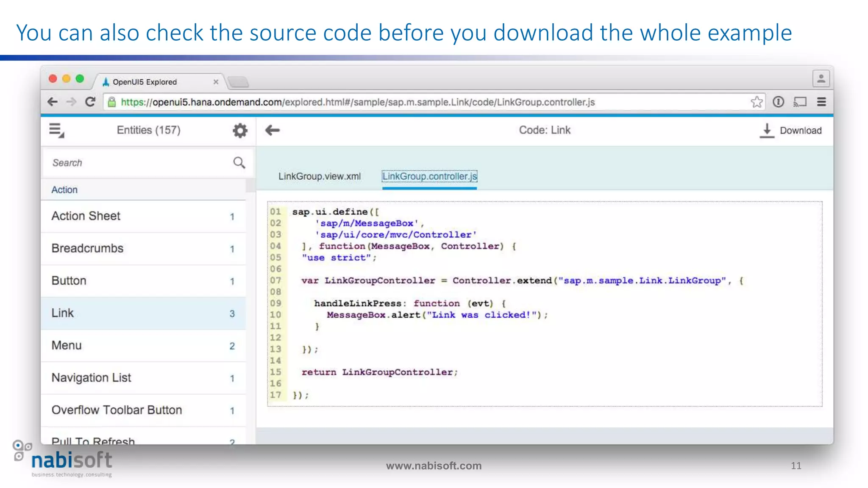868x488 pixels.
Task: Click the green padlock security icon
Action: 111,102
